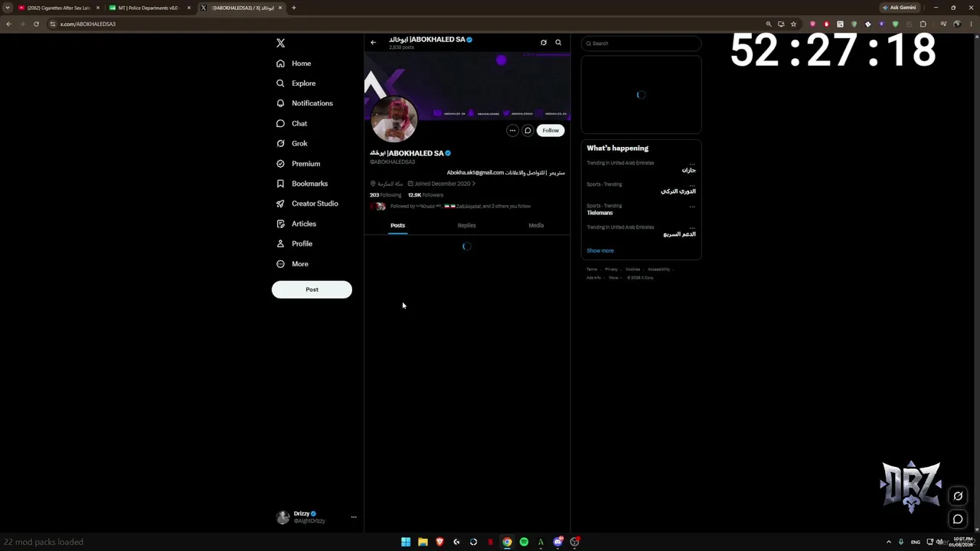Open Notifications in the sidebar

click(305, 103)
